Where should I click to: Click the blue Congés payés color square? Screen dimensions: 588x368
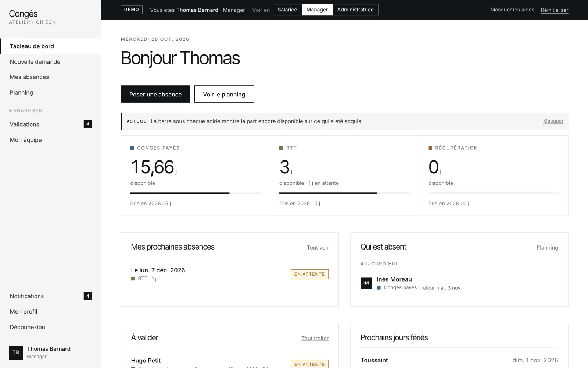[132, 148]
